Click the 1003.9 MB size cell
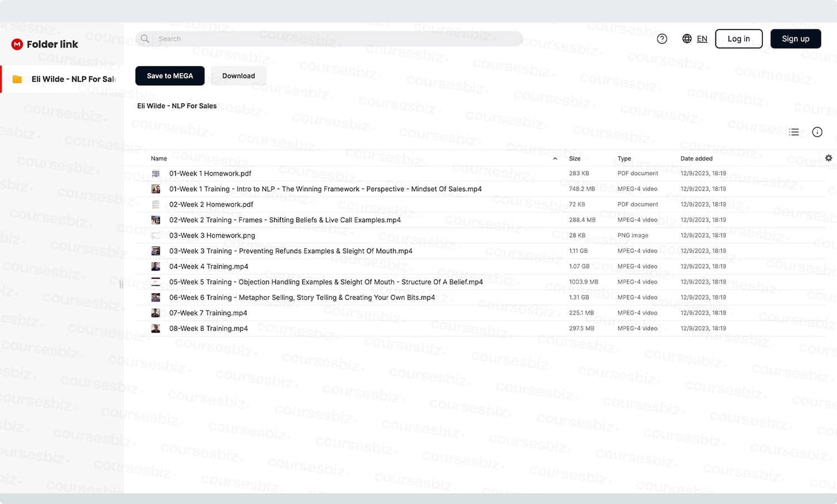The height and width of the screenshot is (504, 837). [584, 282]
